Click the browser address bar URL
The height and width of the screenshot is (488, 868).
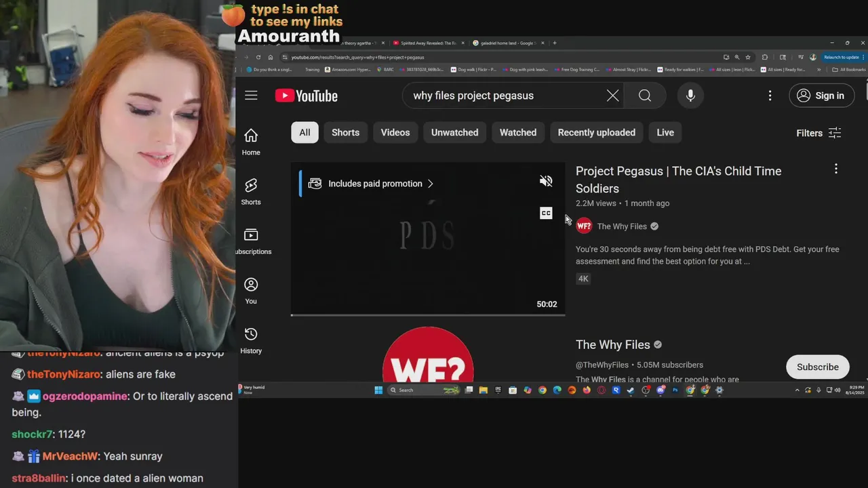(358, 58)
